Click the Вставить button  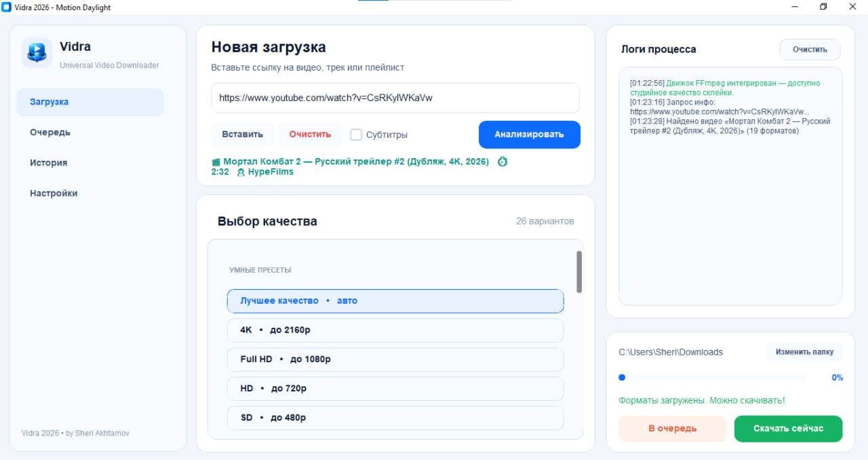242,134
